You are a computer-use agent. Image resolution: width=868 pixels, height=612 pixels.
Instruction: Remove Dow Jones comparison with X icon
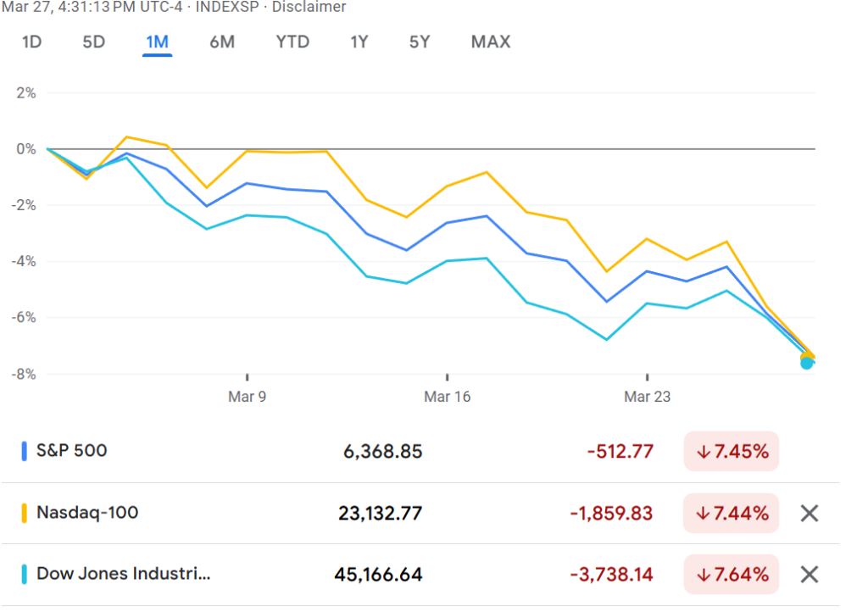810,575
